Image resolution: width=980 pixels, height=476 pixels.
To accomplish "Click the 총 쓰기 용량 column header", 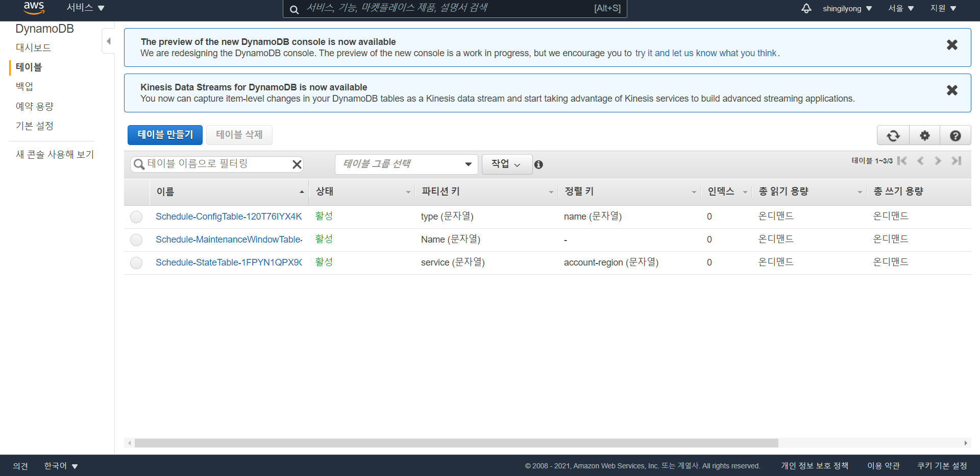I will tap(898, 192).
